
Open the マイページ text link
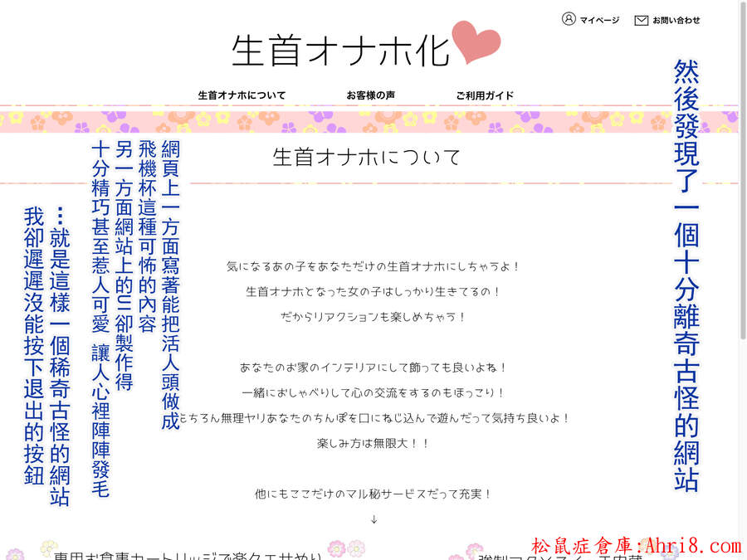pyautogui.click(x=599, y=20)
